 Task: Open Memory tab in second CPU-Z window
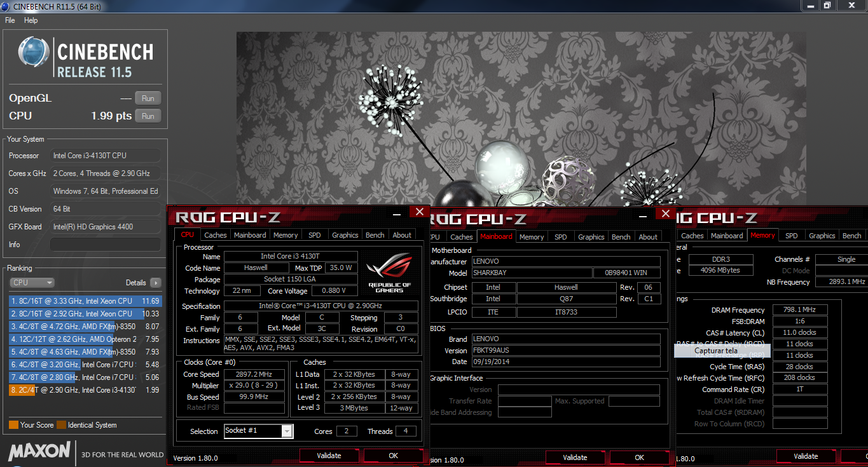pos(532,236)
